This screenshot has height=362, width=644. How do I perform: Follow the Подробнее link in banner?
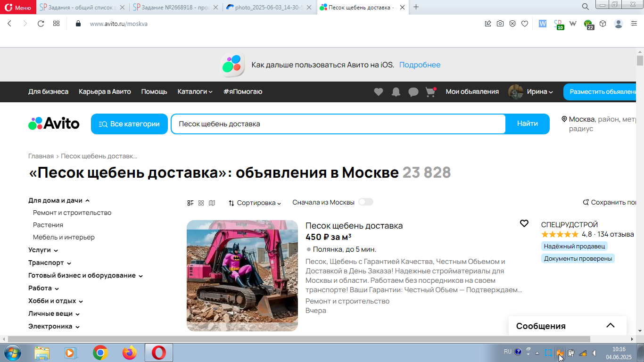(x=420, y=65)
